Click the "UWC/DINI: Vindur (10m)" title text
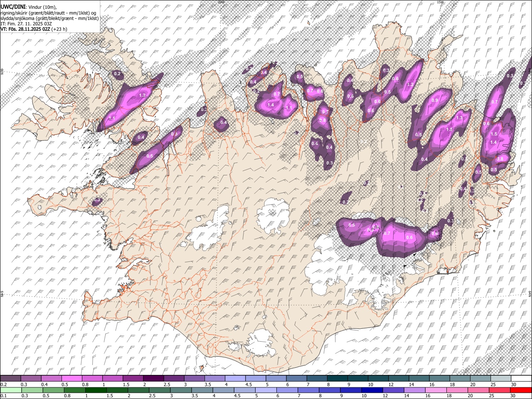 (x=28, y=7)
